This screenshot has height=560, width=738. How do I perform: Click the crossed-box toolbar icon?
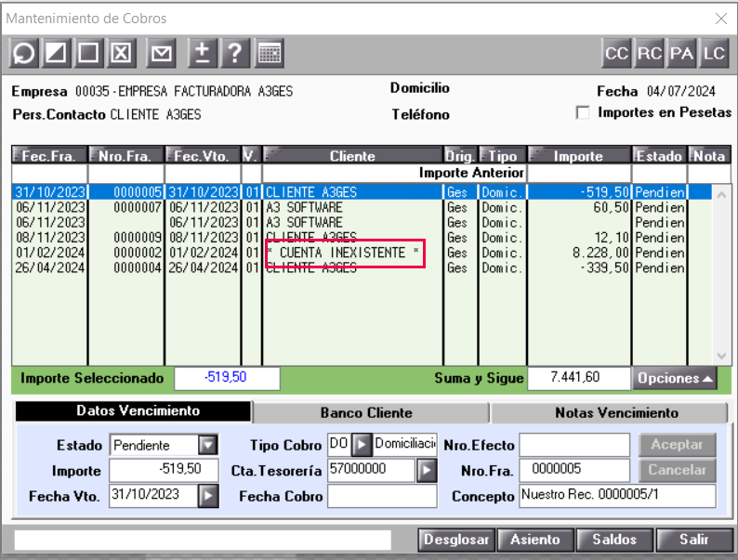[x=121, y=53]
